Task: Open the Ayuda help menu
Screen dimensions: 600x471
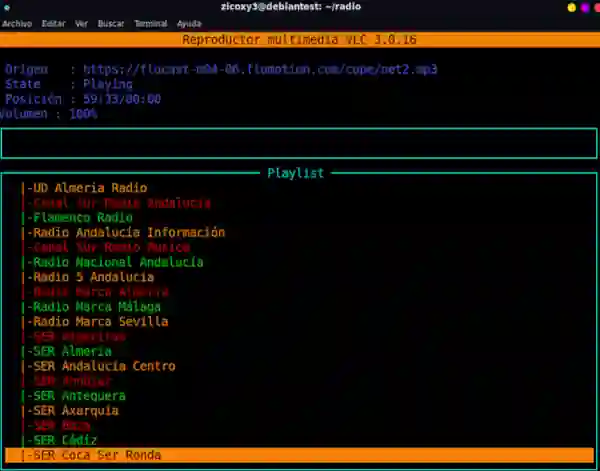Action: [x=189, y=23]
